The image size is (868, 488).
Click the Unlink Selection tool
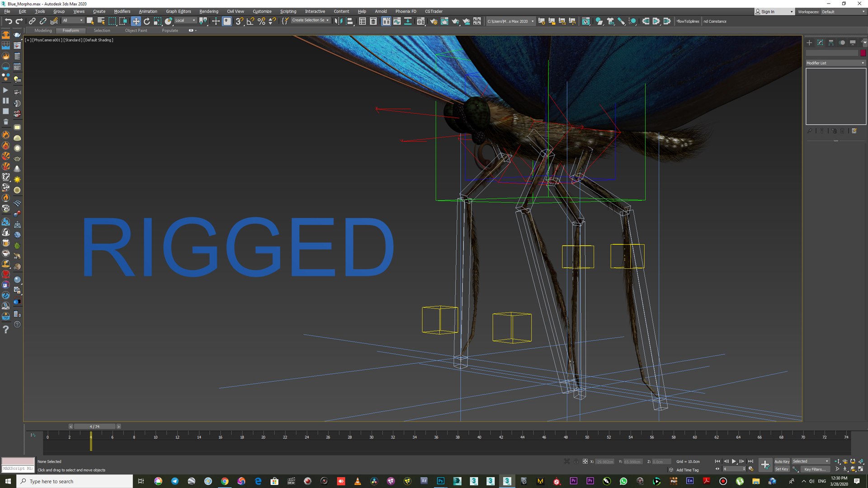tap(43, 21)
